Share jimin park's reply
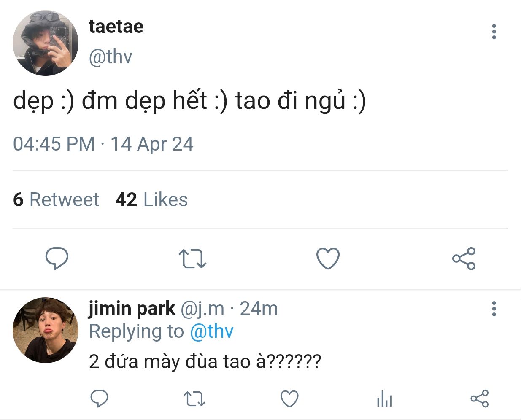The height and width of the screenshot is (420, 521). (479, 398)
